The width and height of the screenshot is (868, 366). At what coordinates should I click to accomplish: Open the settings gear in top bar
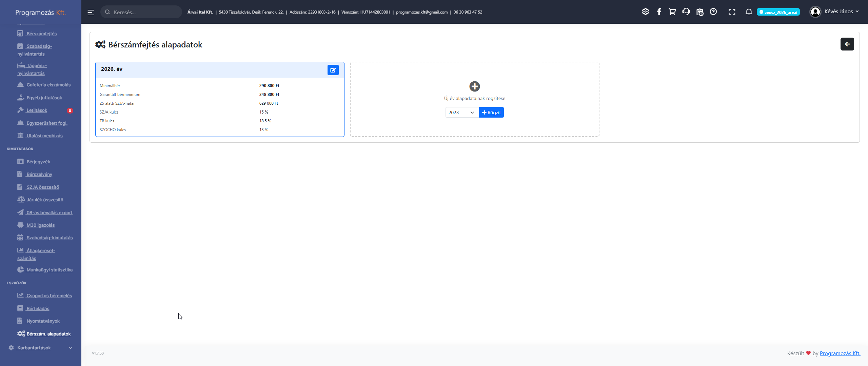click(x=645, y=12)
